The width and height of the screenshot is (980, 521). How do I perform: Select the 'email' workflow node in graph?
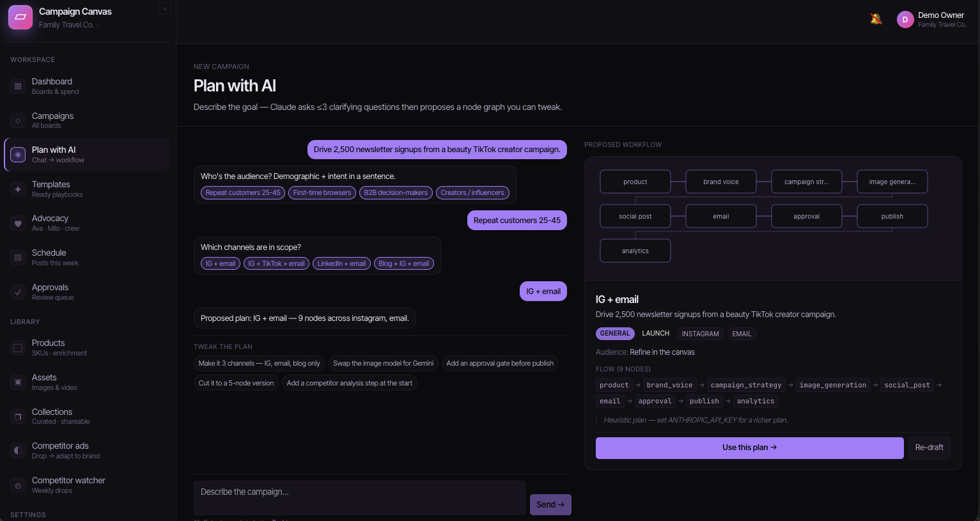pyautogui.click(x=721, y=216)
